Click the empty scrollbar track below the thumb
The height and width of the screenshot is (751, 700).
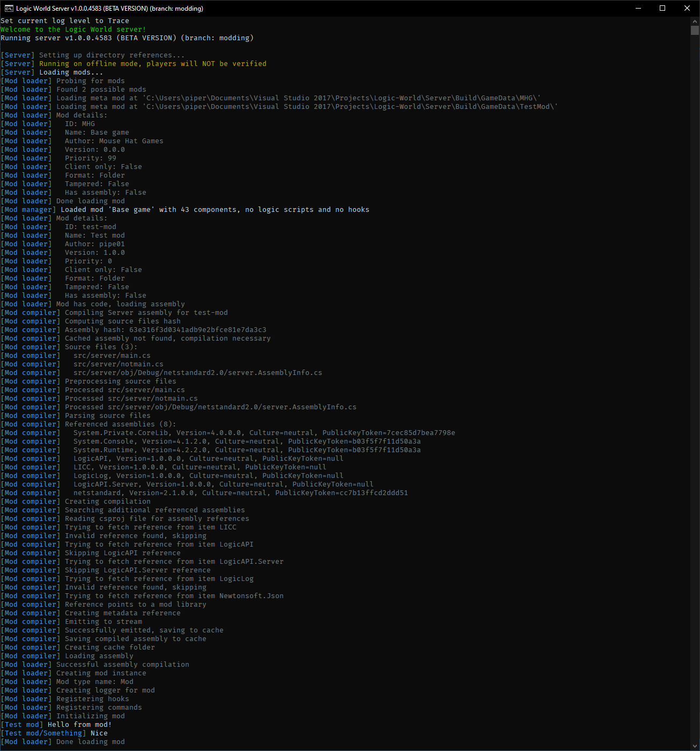(x=695, y=376)
